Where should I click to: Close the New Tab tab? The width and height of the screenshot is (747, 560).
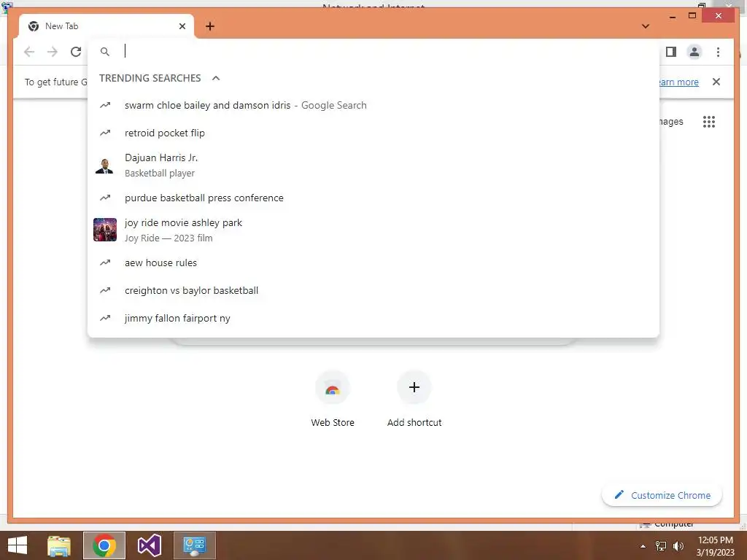[x=182, y=26]
